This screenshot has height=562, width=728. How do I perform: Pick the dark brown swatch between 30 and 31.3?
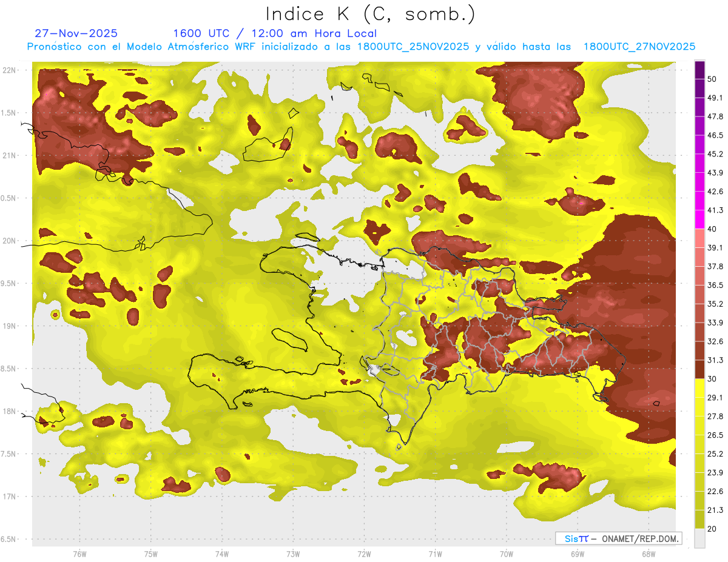(x=699, y=369)
